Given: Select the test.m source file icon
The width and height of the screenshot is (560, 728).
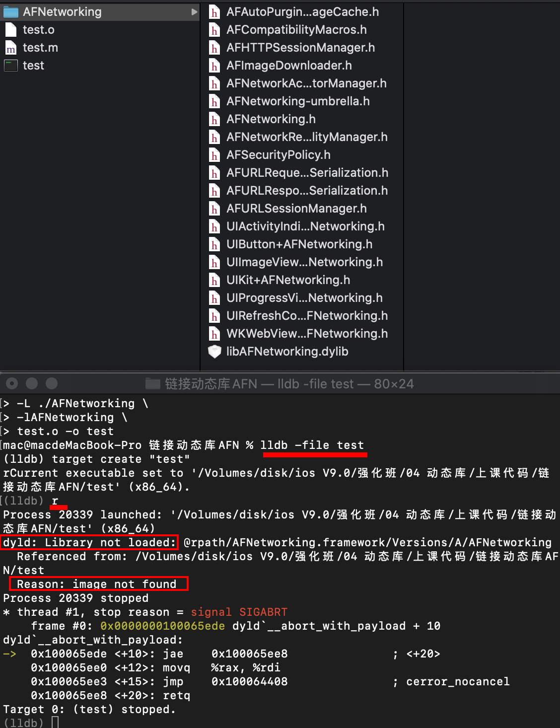Looking at the screenshot, I should (x=11, y=48).
